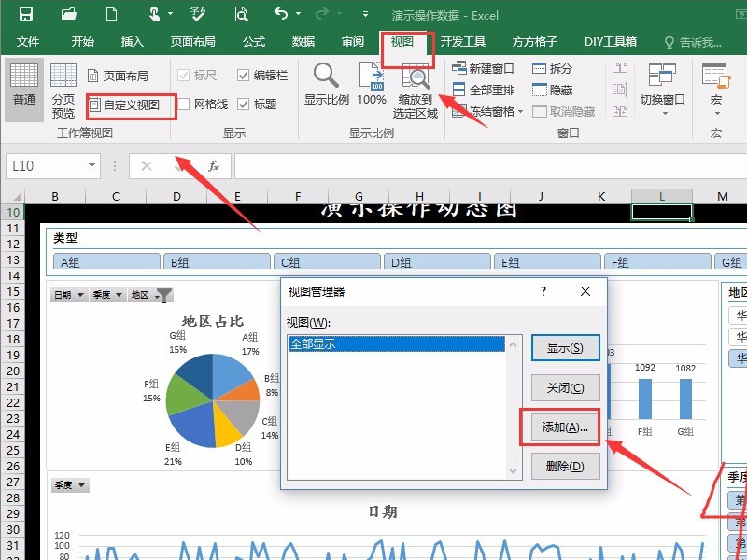The width and height of the screenshot is (747, 560).
Task: Switch to the 公式 ribbon tab
Action: [254, 42]
